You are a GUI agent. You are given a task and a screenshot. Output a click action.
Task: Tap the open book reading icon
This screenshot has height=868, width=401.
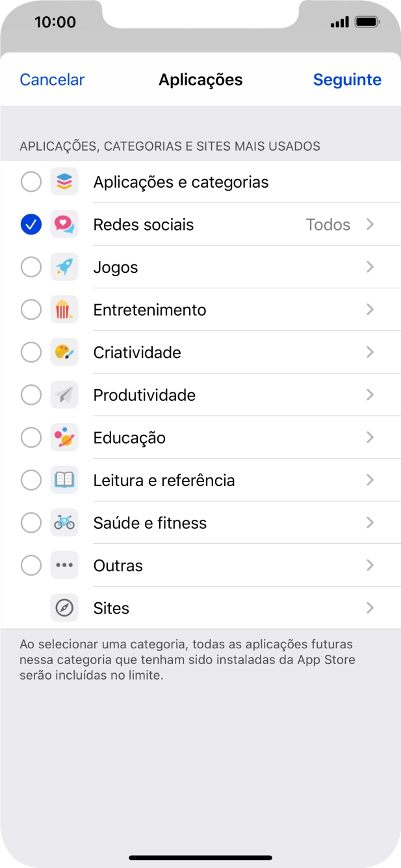click(x=64, y=480)
